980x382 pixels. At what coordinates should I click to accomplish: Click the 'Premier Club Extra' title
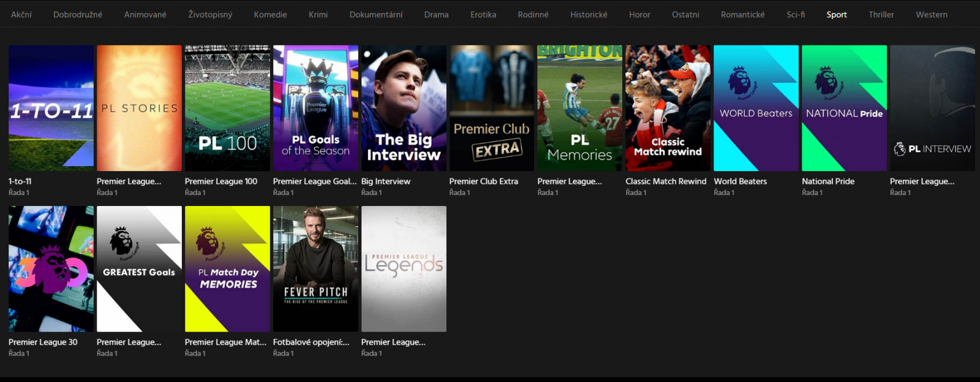(484, 181)
